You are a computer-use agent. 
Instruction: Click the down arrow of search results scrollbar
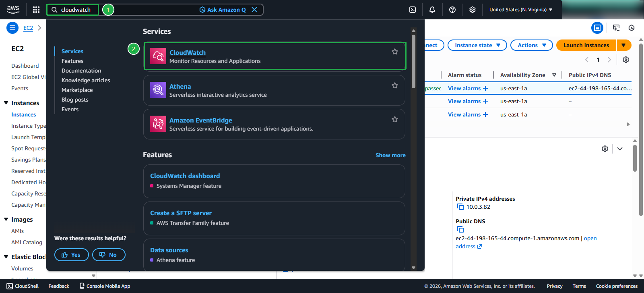click(x=413, y=268)
